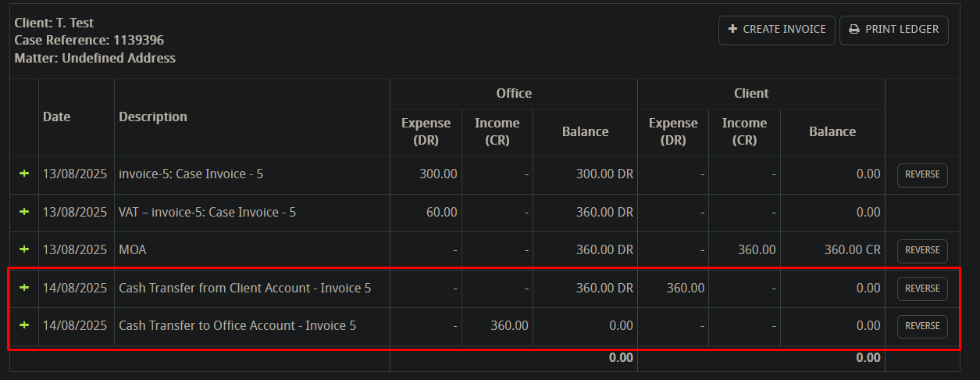The width and height of the screenshot is (980, 380).
Task: Expand the Cash Transfer to Office Account row
Action: (x=24, y=325)
